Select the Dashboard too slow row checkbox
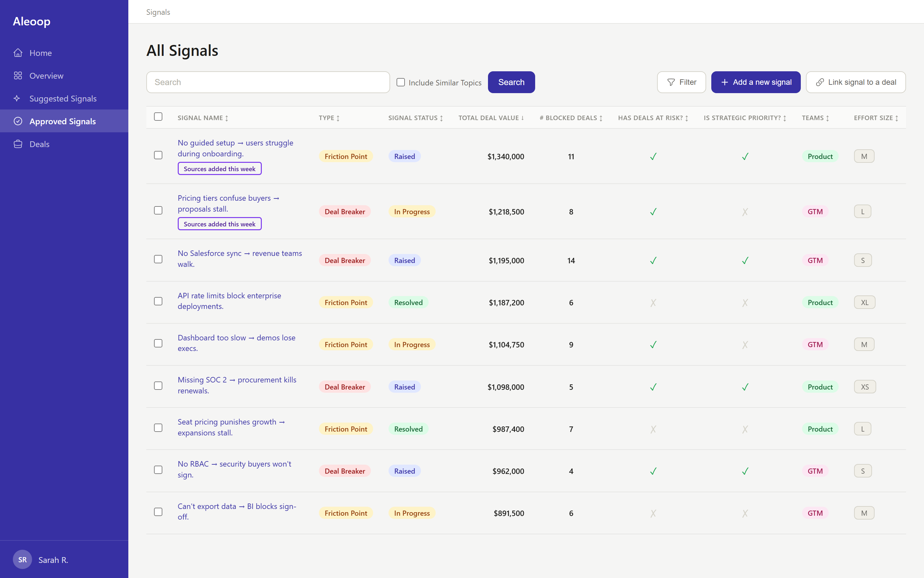Viewport: 924px width, 578px height. tap(158, 343)
